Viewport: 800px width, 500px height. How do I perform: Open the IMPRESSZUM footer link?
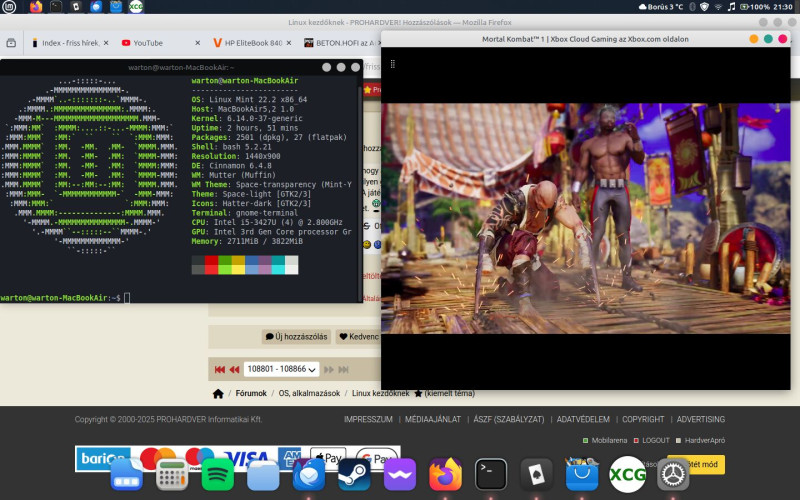pyautogui.click(x=368, y=419)
